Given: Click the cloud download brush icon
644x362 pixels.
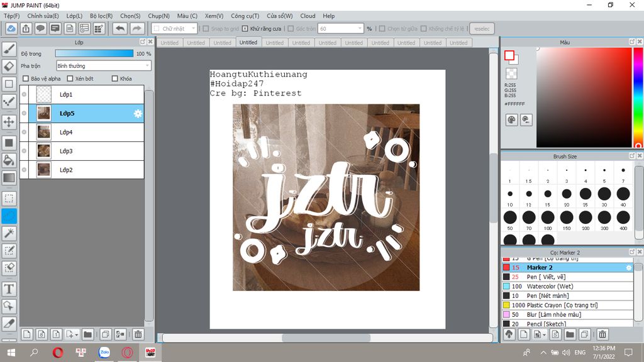Looking at the screenshot, I should pyautogui.click(x=509, y=334).
